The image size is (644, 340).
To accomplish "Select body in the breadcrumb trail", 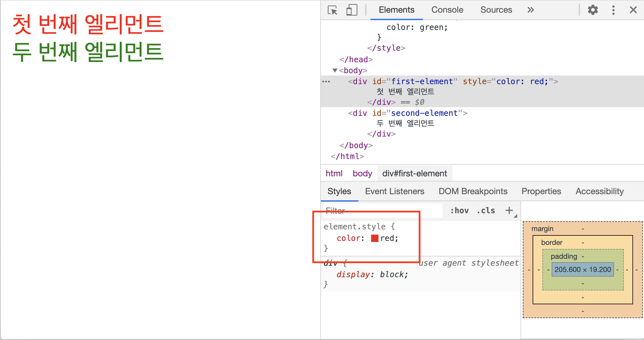I will [362, 173].
